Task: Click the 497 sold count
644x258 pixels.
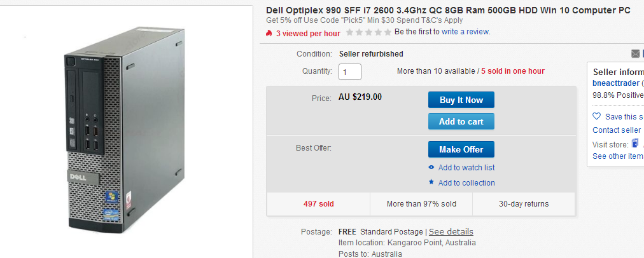Action: coord(319,204)
